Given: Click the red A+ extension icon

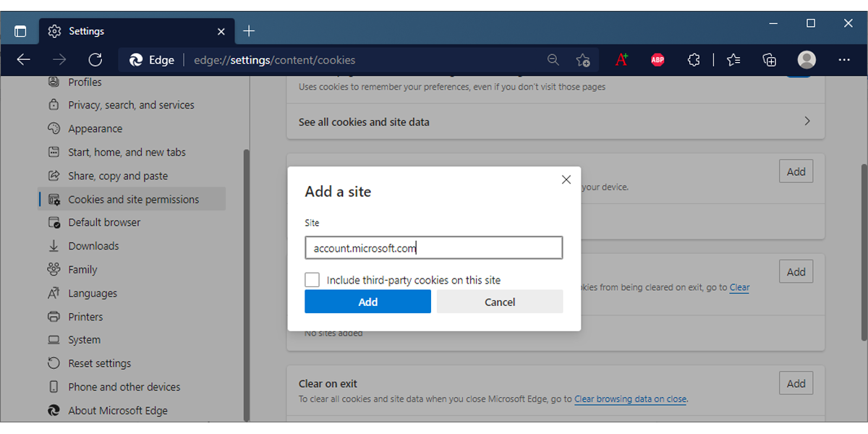Looking at the screenshot, I should click(621, 59).
